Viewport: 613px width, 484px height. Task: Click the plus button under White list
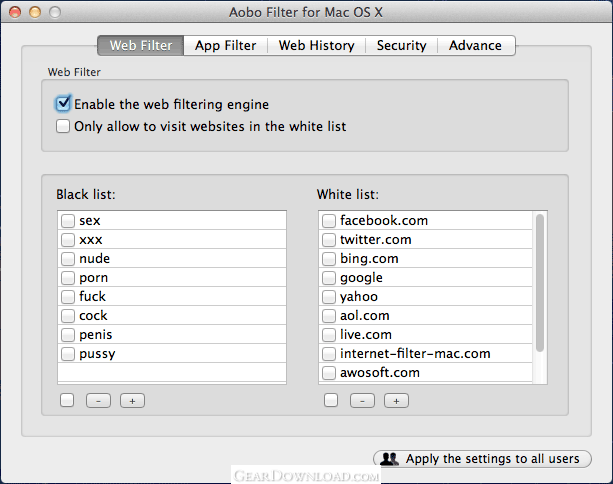[x=396, y=401]
